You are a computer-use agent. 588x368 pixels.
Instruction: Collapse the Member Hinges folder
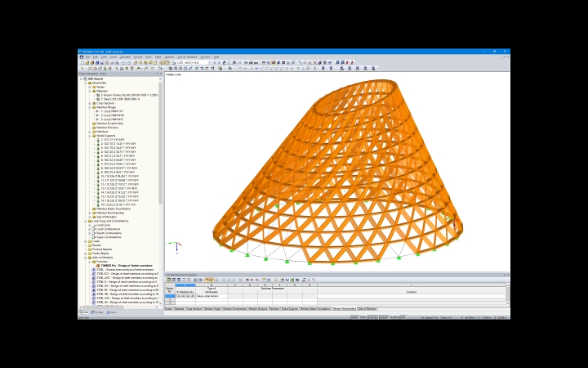[90, 107]
